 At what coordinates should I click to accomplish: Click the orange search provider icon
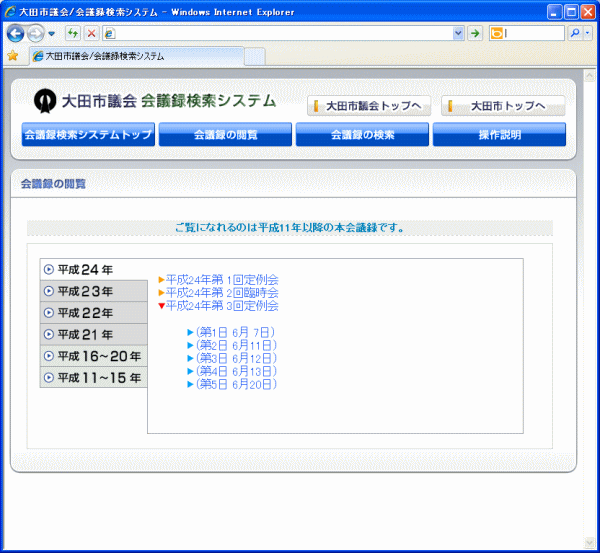coord(496,34)
